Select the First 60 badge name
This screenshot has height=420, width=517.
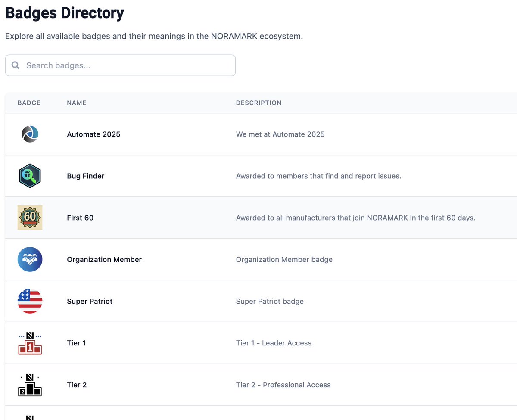pos(80,218)
